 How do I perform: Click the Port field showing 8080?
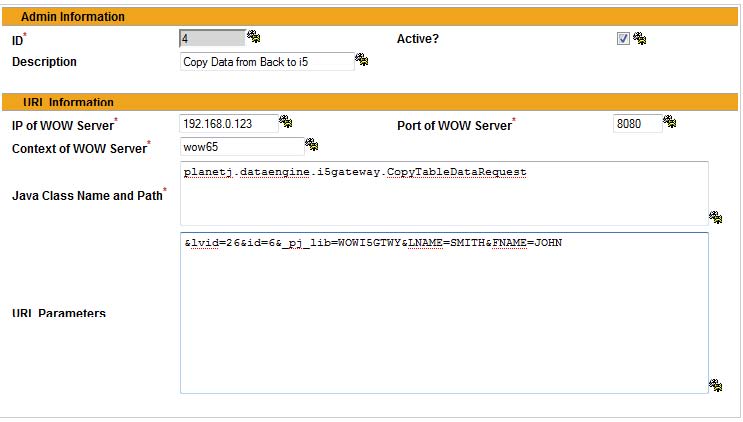pyautogui.click(x=637, y=124)
